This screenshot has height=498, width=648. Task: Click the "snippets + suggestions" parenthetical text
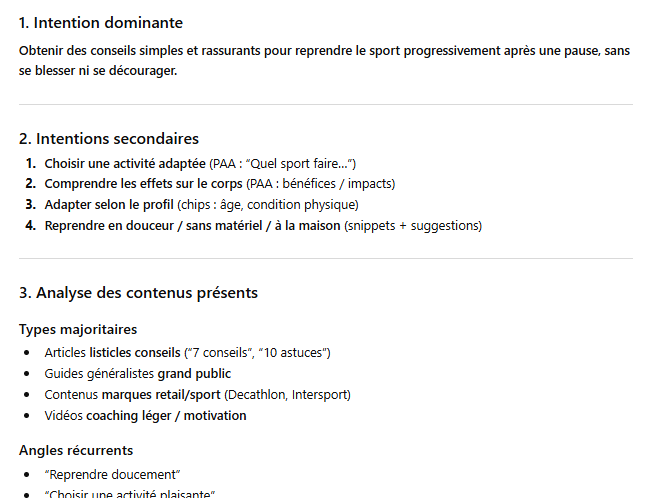pyautogui.click(x=412, y=226)
